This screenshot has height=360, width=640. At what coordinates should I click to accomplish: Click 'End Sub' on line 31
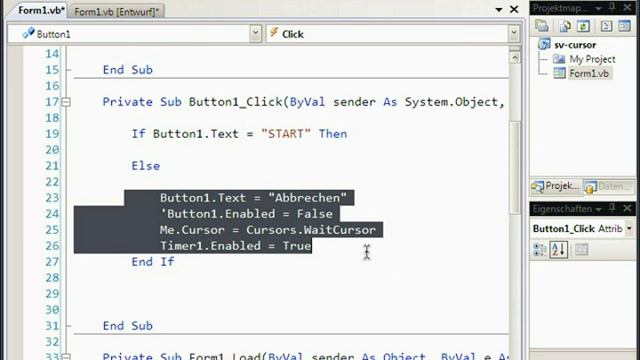click(x=128, y=326)
